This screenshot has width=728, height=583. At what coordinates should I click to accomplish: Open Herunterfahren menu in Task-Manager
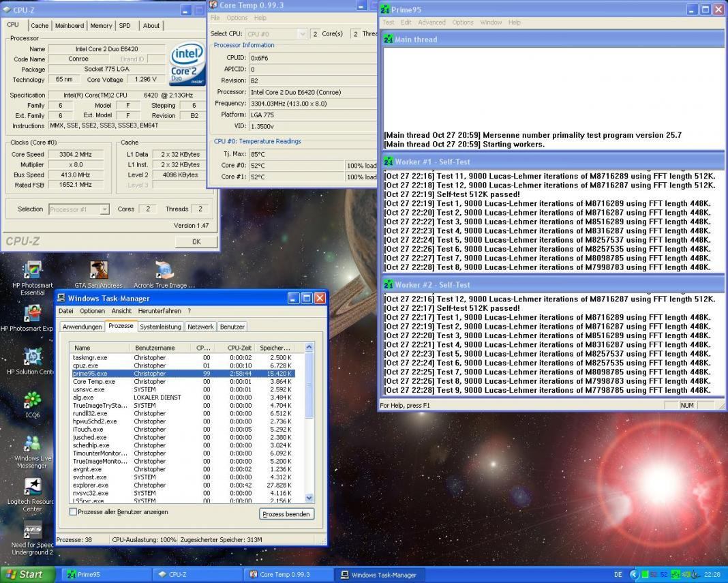coord(160,311)
